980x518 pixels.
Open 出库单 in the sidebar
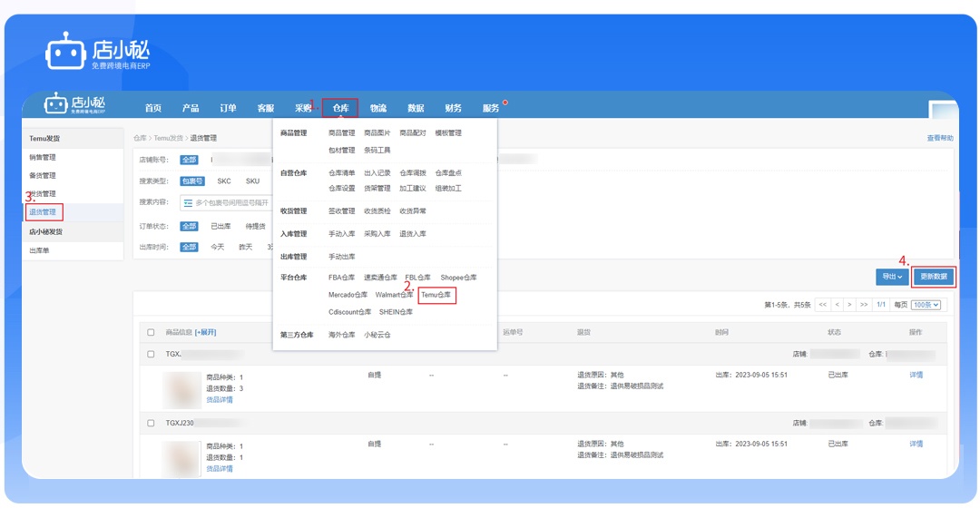[x=39, y=250]
